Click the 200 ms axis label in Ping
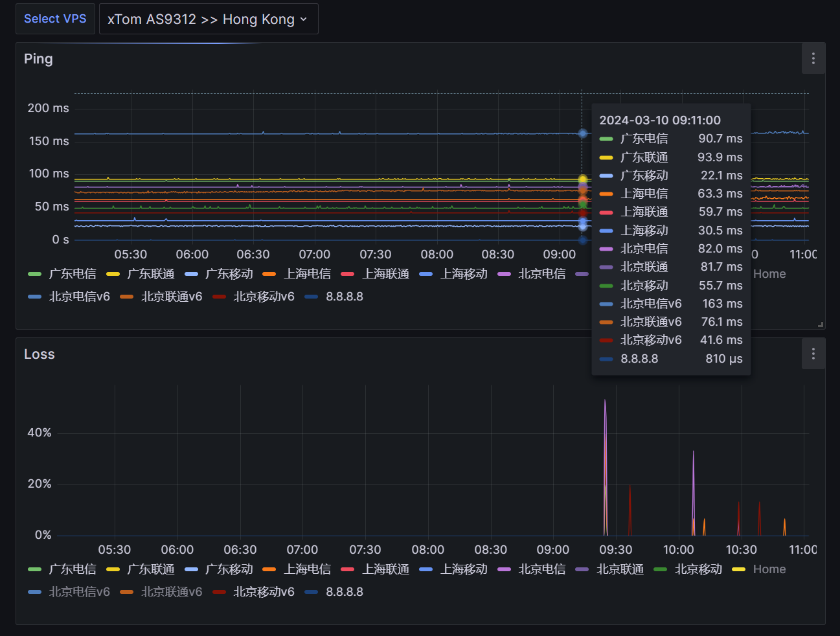Viewport: 840px width, 636px height. tap(48, 108)
